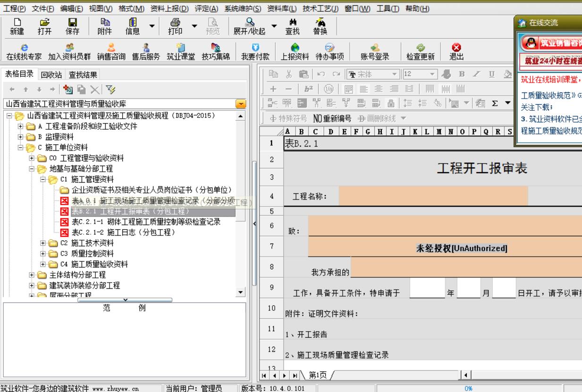Open the 资料库 menu

click(282, 9)
